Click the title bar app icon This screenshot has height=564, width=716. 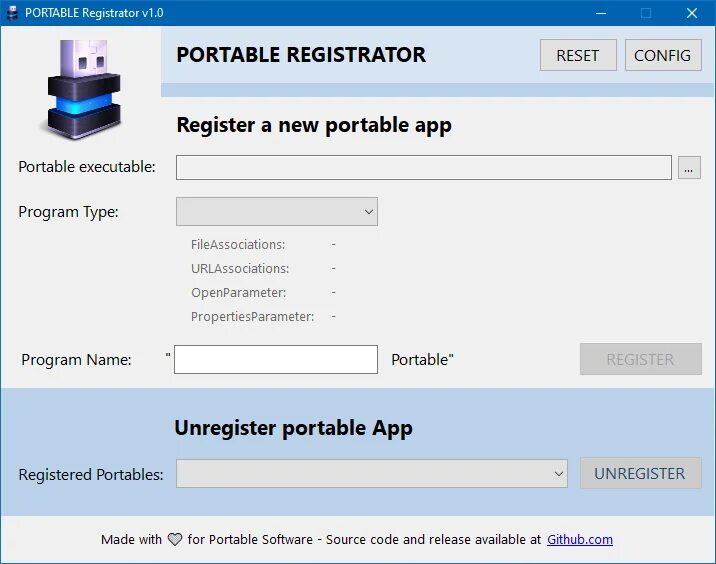(12, 13)
